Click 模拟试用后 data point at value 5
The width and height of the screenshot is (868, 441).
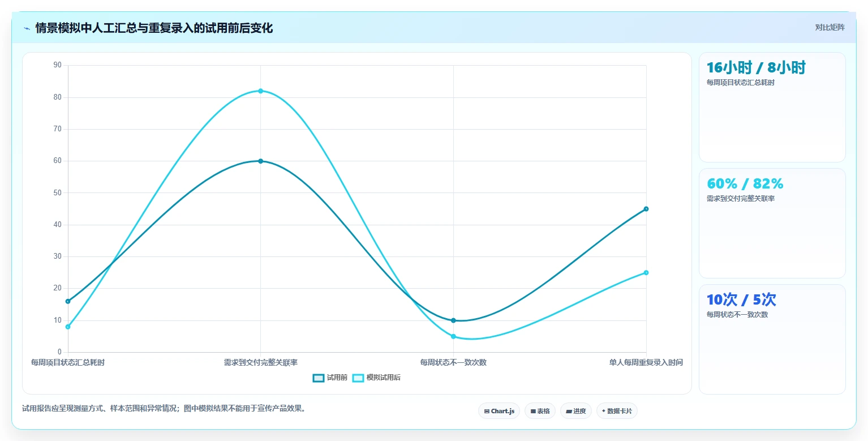(453, 336)
